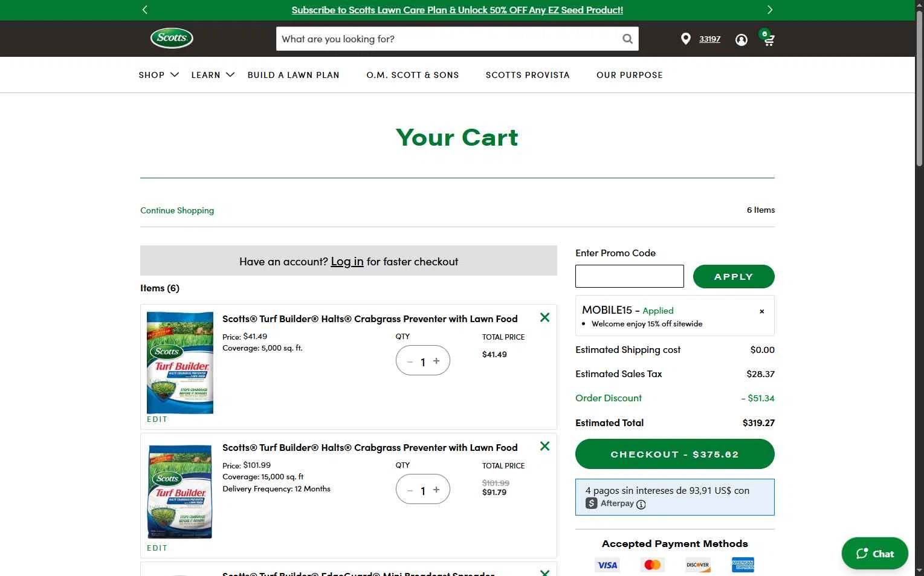Open BUILD A LAWN PLAN page
The width and height of the screenshot is (924, 576).
click(x=293, y=75)
